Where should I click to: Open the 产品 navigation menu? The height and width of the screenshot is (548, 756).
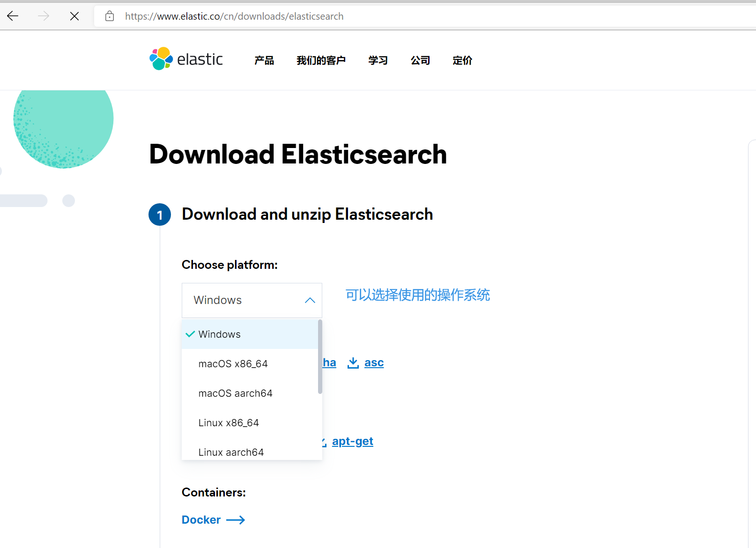click(x=264, y=60)
